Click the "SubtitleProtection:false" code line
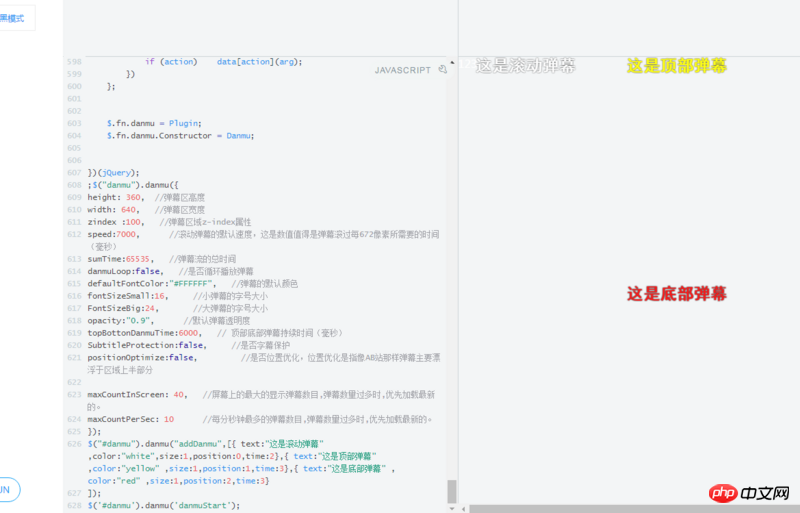The image size is (800, 513). click(x=189, y=346)
